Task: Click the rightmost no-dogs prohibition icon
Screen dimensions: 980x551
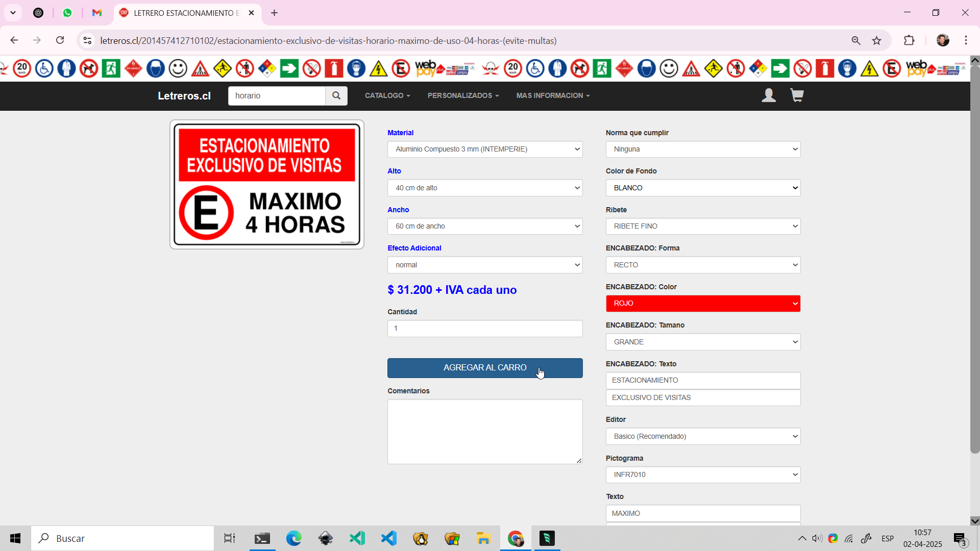Action: point(580,68)
